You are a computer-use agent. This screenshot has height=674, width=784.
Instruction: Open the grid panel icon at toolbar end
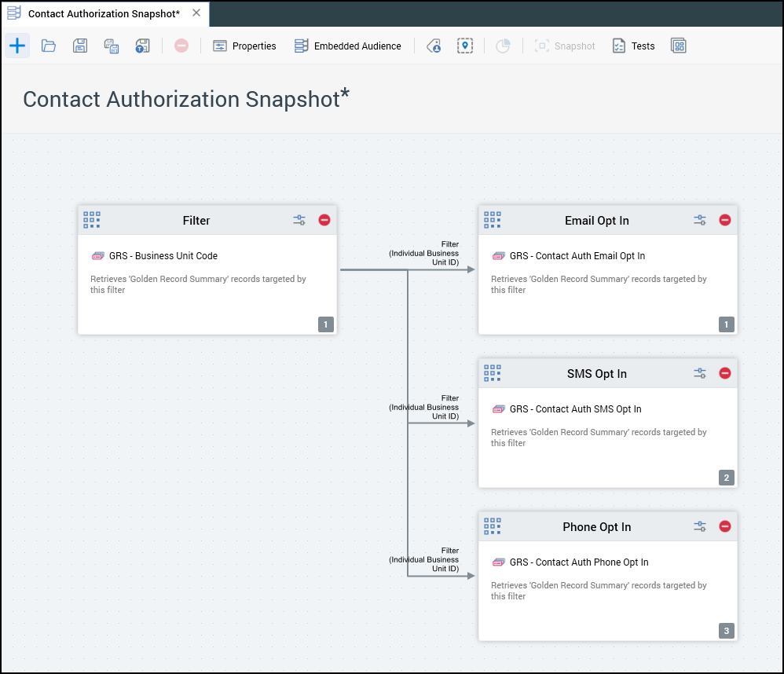[x=678, y=46]
